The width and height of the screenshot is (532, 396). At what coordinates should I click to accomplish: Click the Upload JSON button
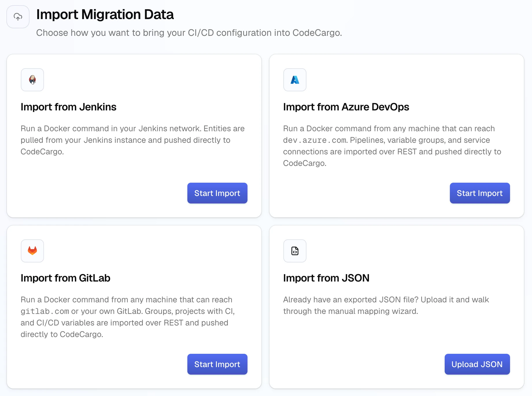[x=477, y=364]
